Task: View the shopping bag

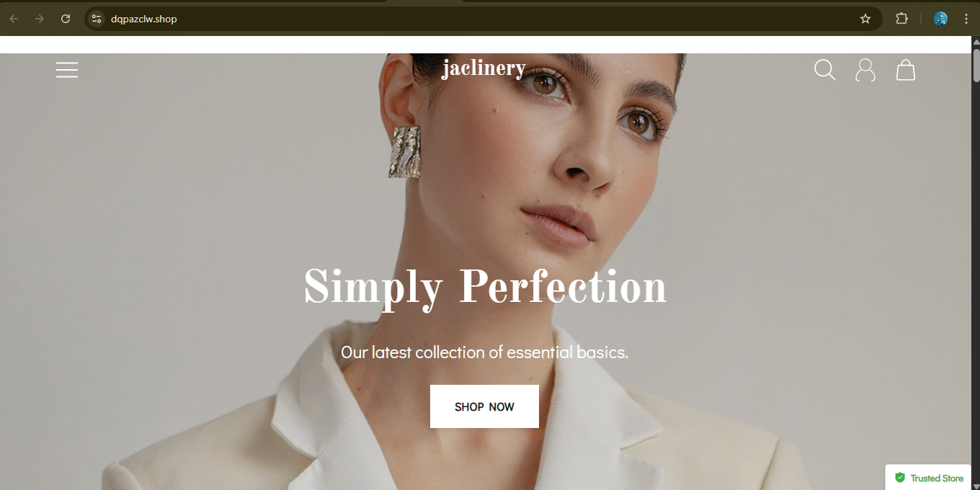Action: click(906, 70)
